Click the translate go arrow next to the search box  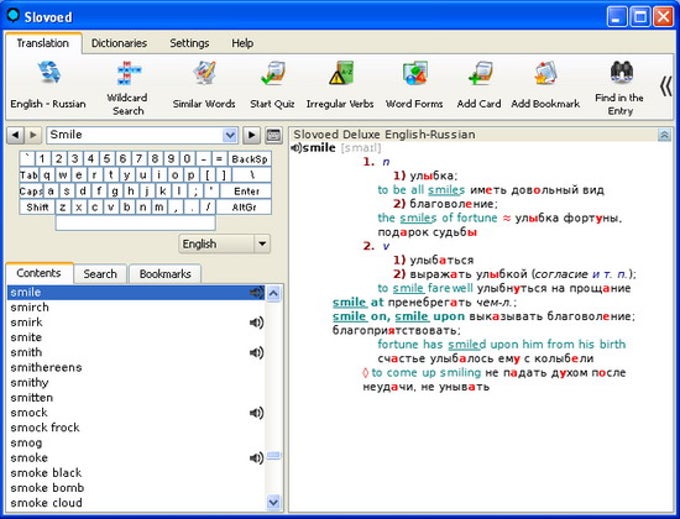(x=252, y=135)
